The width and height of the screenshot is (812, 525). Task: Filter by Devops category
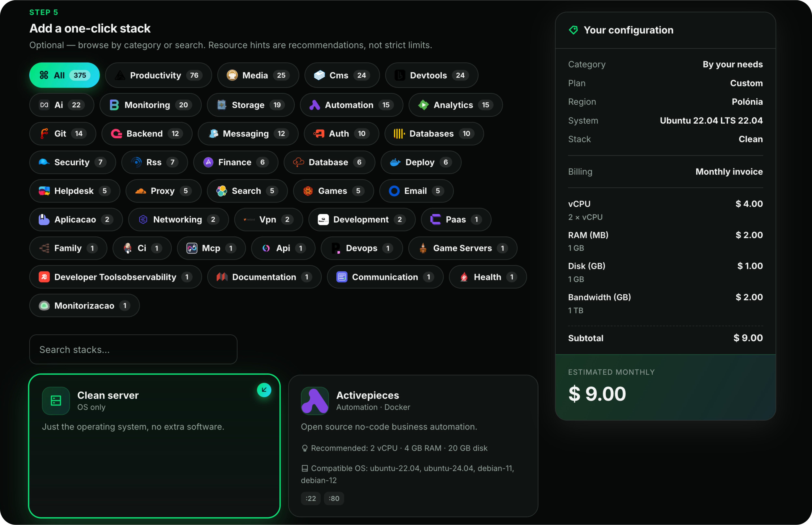(362, 248)
